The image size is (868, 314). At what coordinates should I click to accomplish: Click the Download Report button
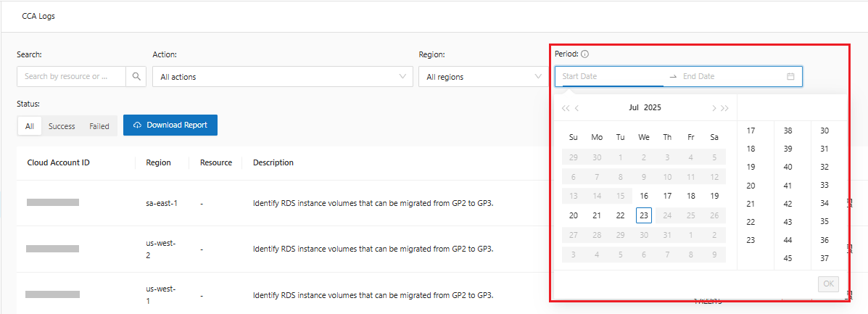tap(170, 125)
